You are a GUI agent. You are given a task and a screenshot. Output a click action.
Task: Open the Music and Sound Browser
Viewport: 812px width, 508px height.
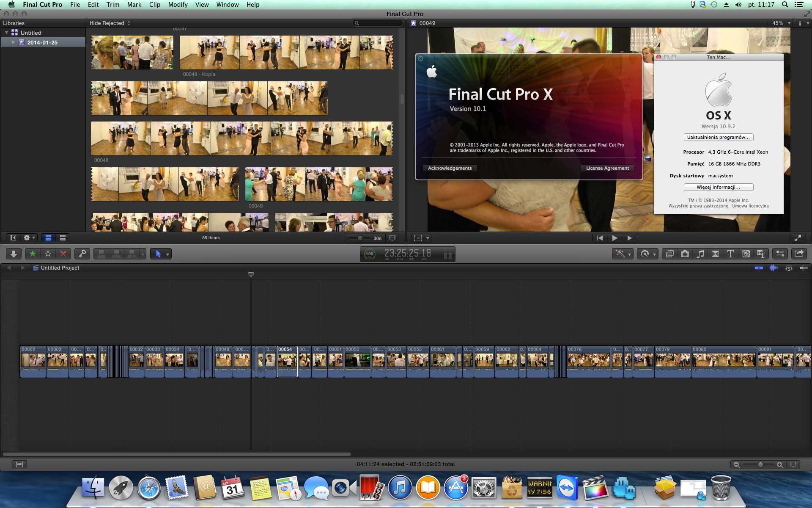click(700, 254)
